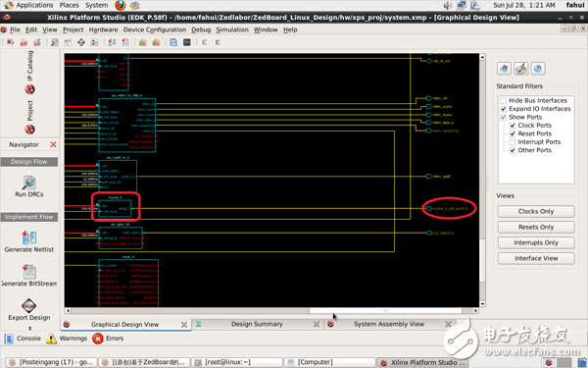
Task: Switch to the System Assembly View tab
Action: coord(389,324)
